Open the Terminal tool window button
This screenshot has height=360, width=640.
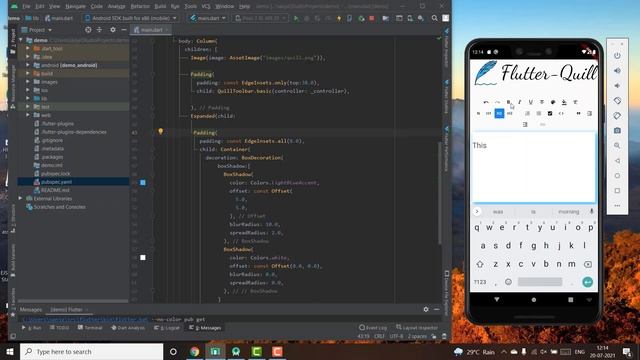pos(90,327)
